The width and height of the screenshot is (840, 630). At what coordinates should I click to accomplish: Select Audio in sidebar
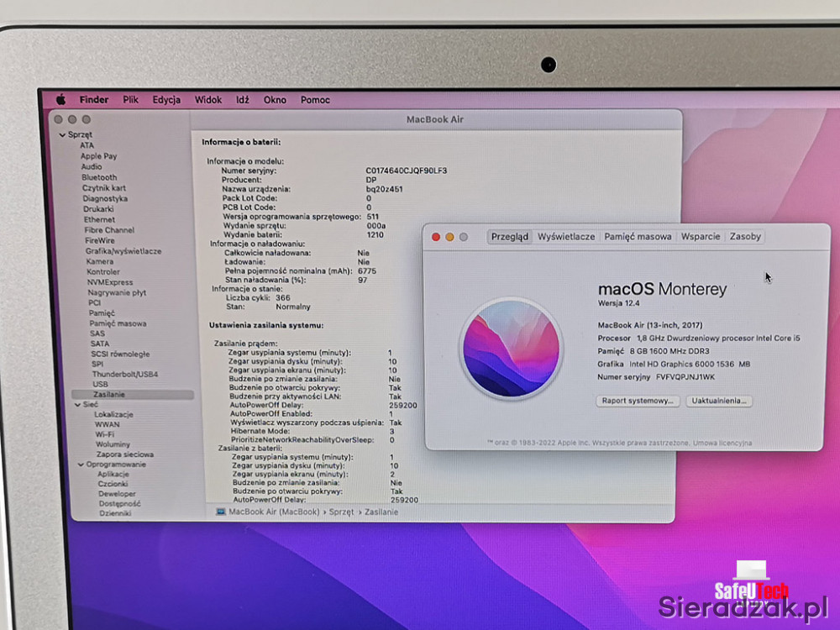point(92,166)
